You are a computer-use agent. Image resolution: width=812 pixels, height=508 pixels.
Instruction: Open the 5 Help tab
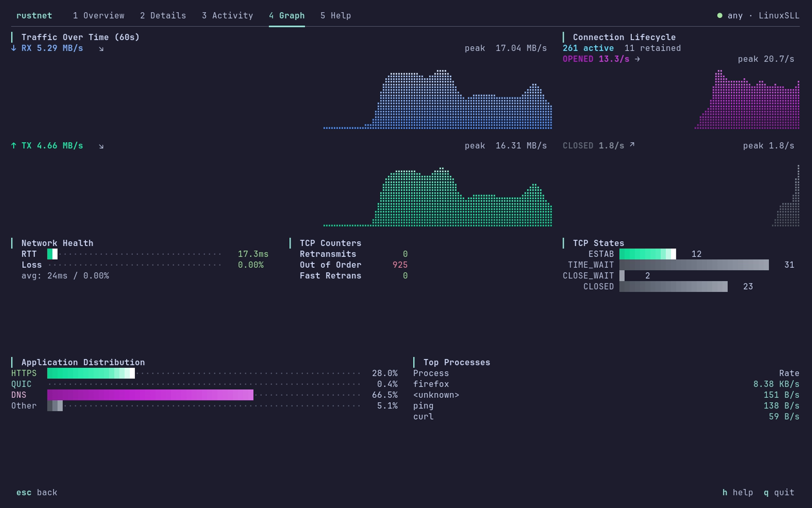tap(335, 16)
